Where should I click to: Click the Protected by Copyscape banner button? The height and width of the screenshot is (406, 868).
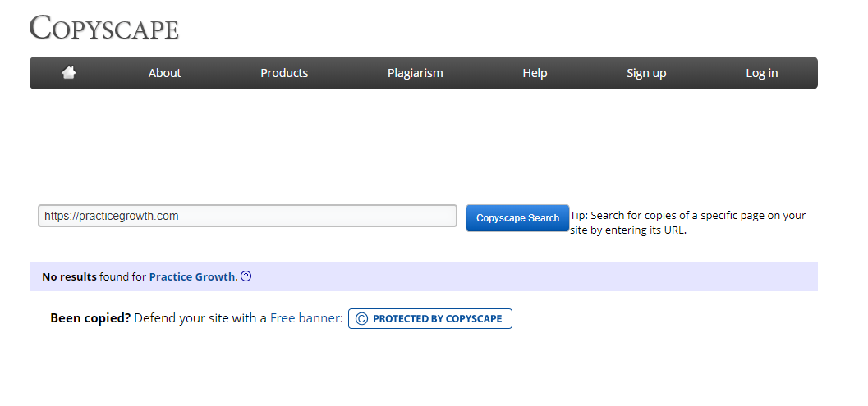(430, 318)
